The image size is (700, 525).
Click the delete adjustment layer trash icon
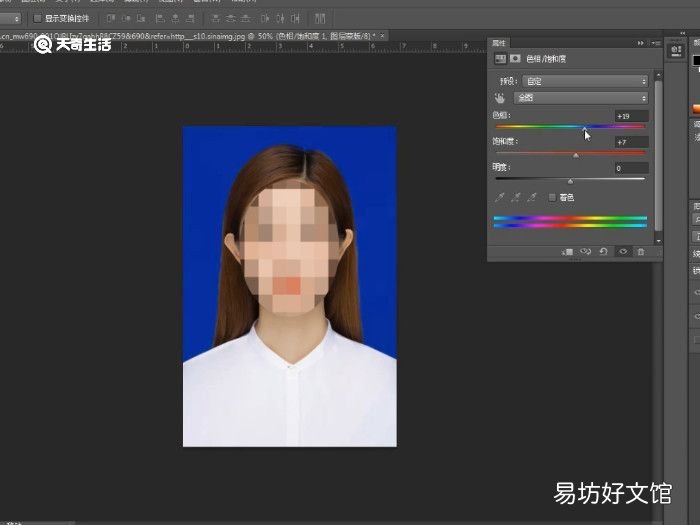[x=641, y=252]
